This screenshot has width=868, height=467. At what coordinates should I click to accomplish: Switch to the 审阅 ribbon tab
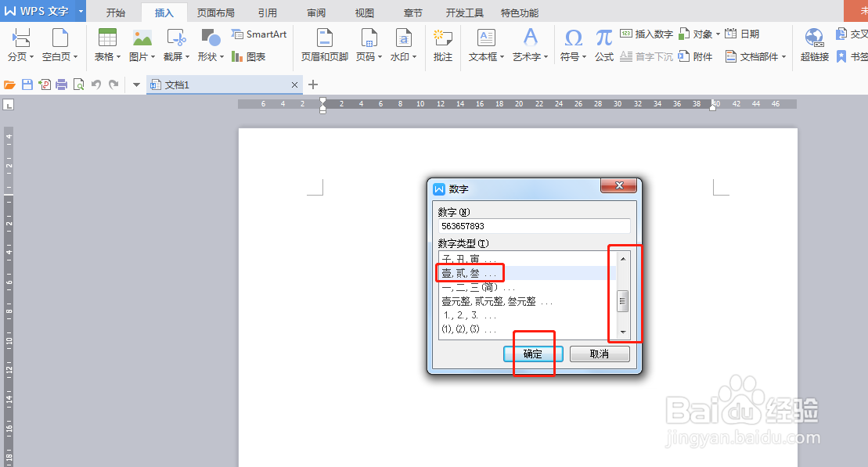(315, 12)
